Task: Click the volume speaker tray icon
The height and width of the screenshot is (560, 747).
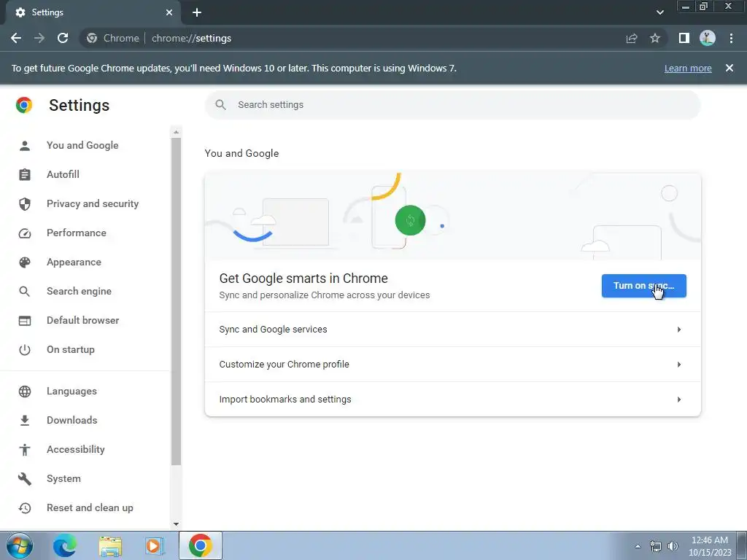Action: 673,546
